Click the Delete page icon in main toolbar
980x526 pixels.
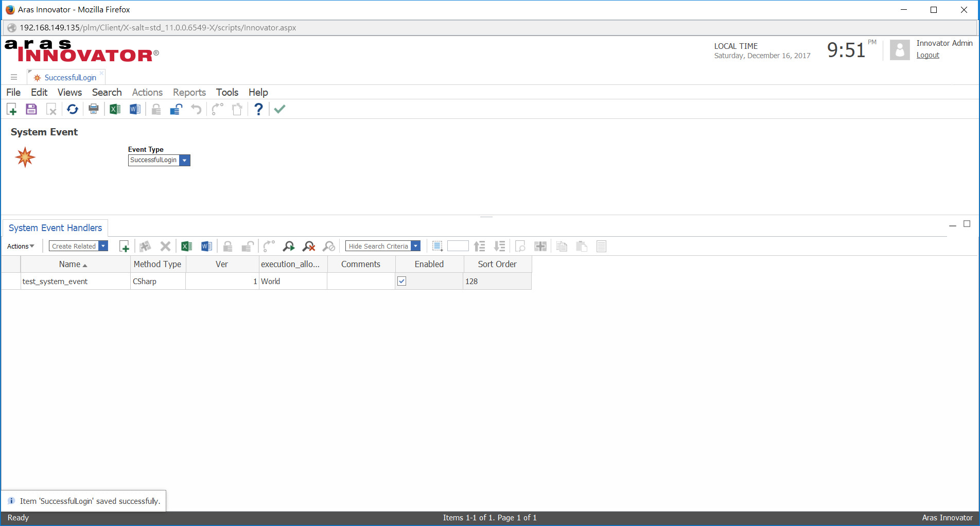(x=51, y=109)
